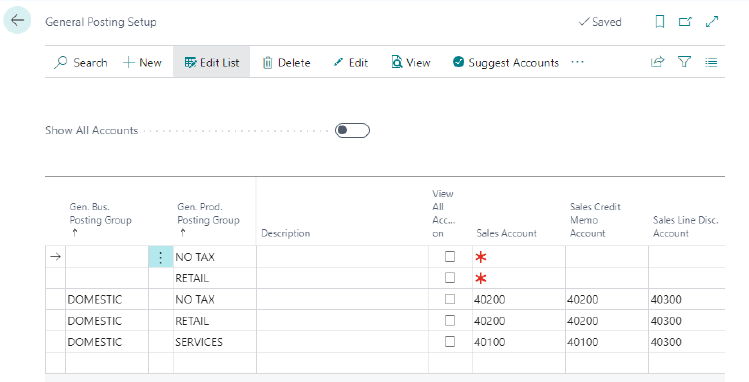The width and height of the screenshot is (749, 382).
Task: Click Sales Line Disc. Account header
Action: click(x=685, y=226)
